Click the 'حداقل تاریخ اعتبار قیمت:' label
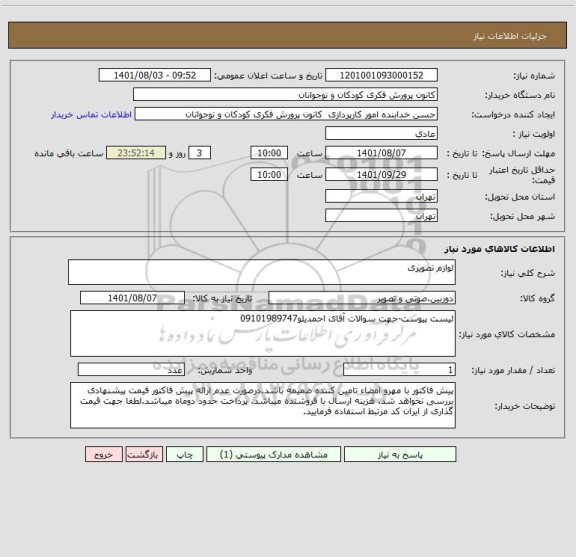The width and height of the screenshot is (576, 557). (522, 175)
